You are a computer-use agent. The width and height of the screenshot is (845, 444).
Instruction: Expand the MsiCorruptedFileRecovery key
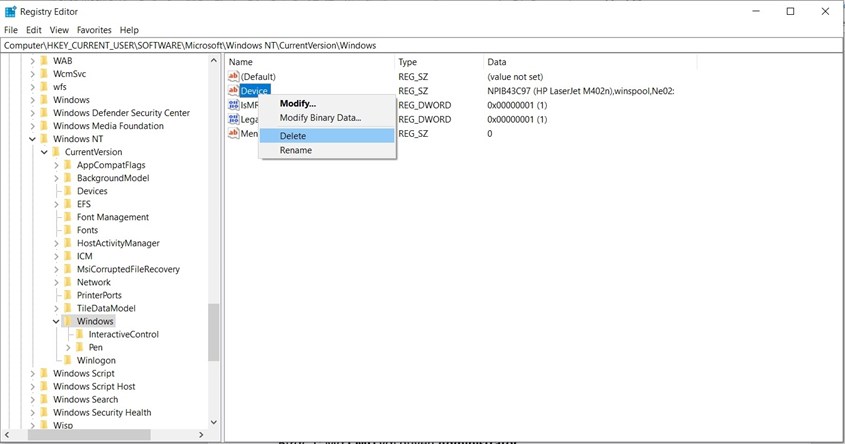click(x=56, y=269)
